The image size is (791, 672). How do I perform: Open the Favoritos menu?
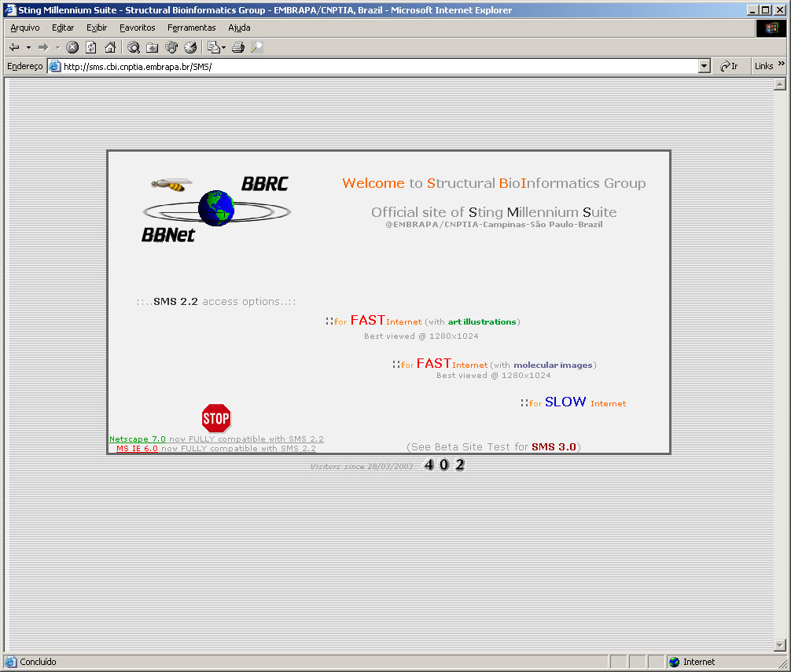click(138, 28)
